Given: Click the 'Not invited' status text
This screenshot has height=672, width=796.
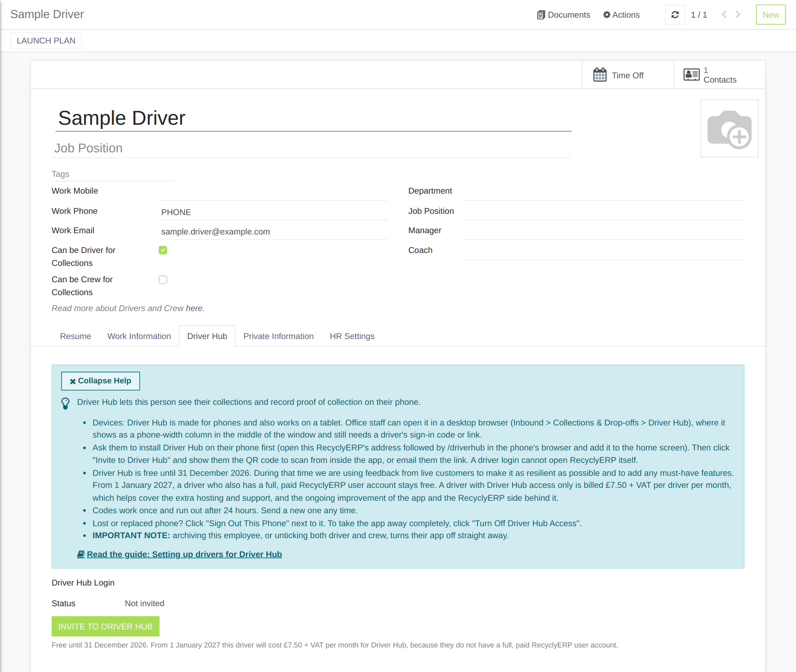Looking at the screenshot, I should (144, 603).
